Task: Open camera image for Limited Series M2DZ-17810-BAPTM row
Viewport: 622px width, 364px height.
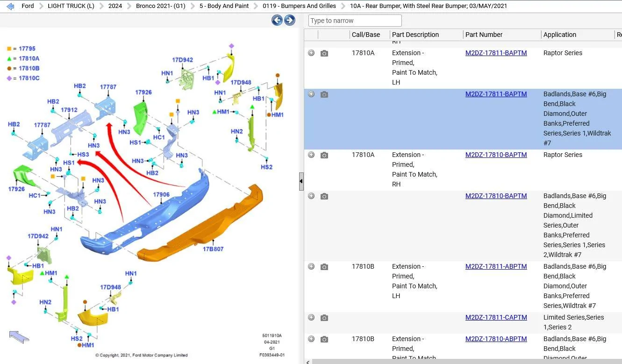Action: 324,196
